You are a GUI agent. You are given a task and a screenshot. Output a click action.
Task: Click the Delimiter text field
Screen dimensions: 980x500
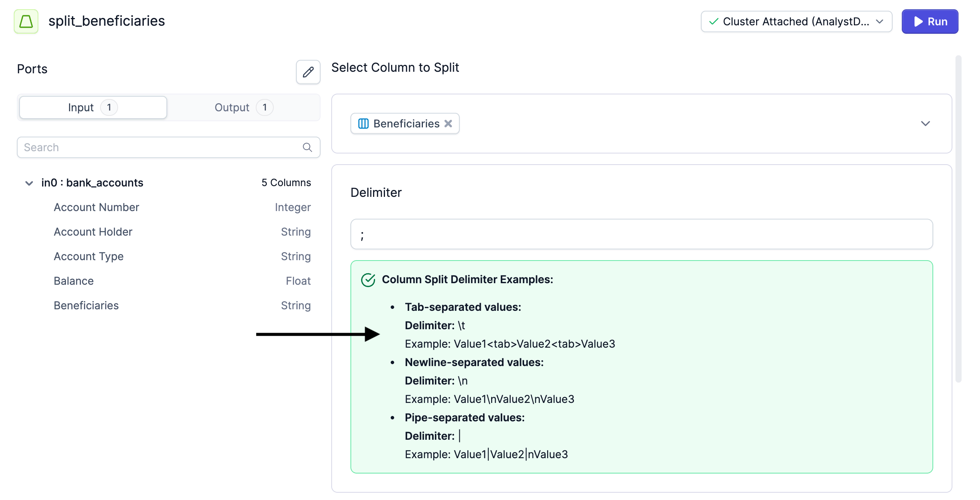click(x=641, y=234)
